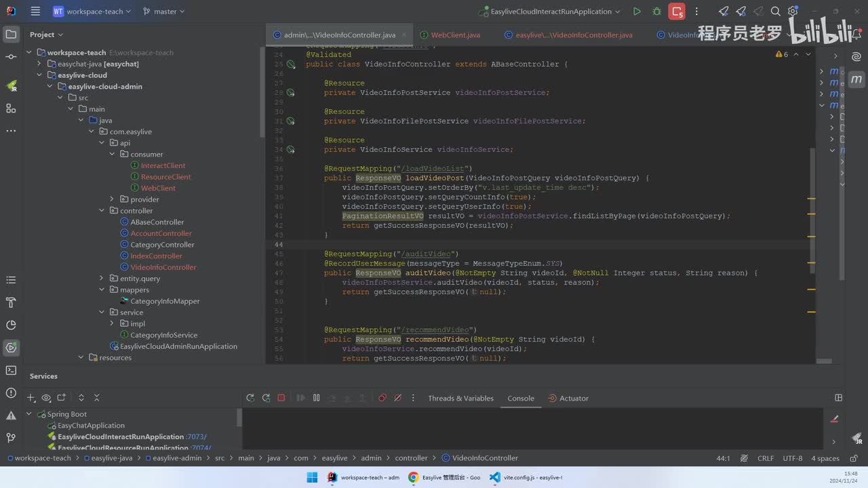868x488 pixels.
Task: Stop the running service in Services toolbar
Action: coord(281,398)
